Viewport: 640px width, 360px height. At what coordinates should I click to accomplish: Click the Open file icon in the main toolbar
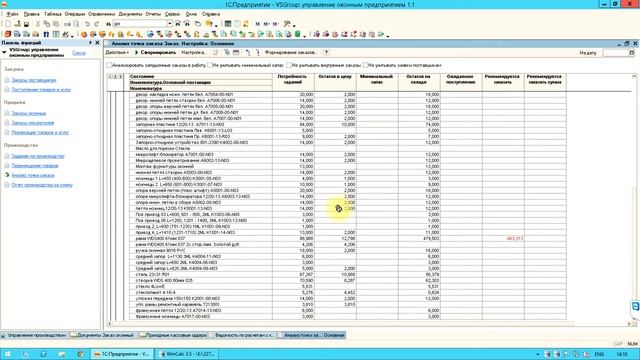coord(17,24)
